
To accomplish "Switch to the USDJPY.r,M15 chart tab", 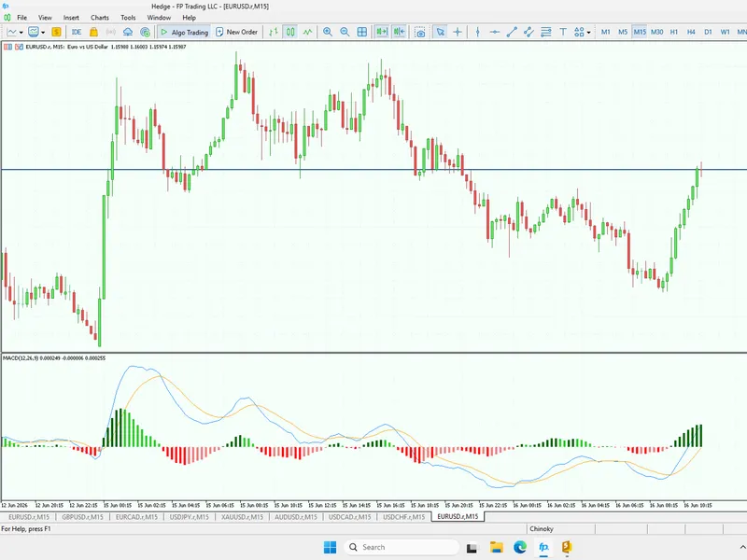I will point(190,517).
